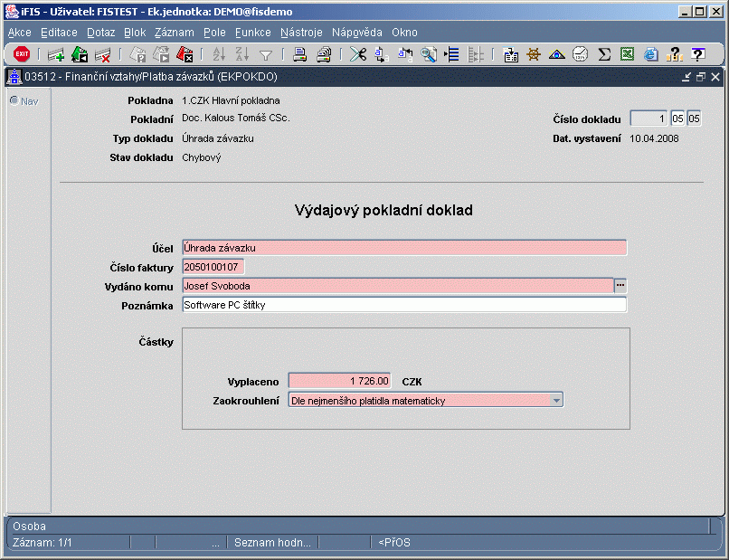Click the 'Výdajový pokladní doklad' heading

(x=383, y=210)
